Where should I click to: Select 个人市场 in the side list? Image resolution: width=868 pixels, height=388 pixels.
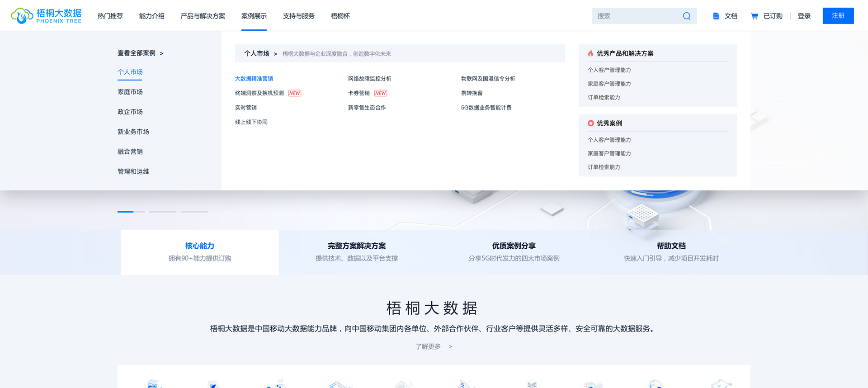coord(130,72)
